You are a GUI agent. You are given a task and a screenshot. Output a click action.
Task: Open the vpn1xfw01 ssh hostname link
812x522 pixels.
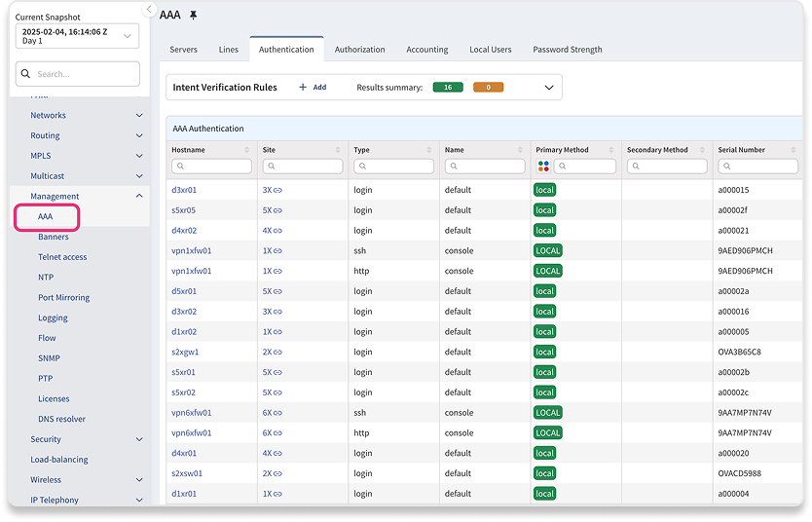click(x=191, y=251)
